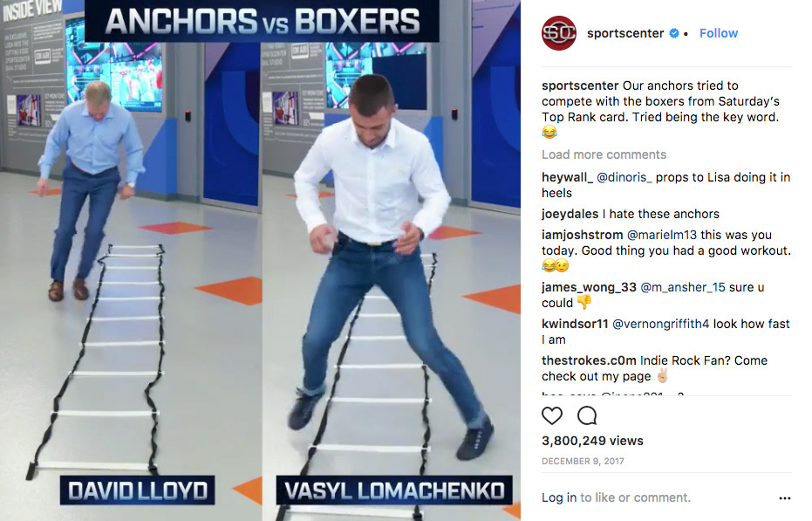Open the sportscenter username in header
Image resolution: width=812 pixels, height=521 pixels.
coord(625,33)
